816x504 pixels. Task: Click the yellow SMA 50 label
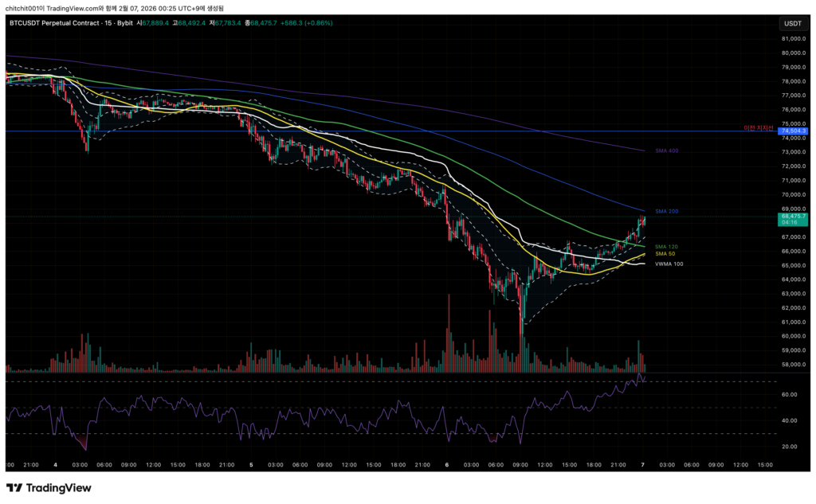pos(665,253)
